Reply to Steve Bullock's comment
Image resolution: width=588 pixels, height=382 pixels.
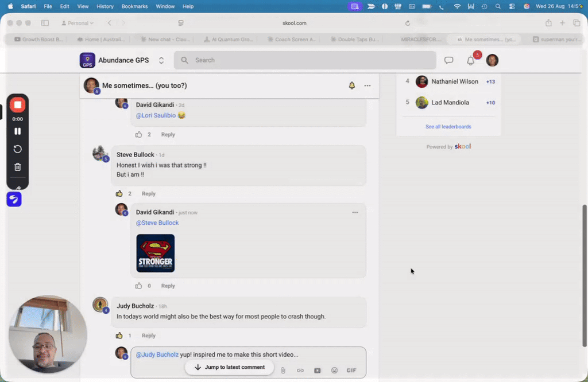tap(149, 194)
